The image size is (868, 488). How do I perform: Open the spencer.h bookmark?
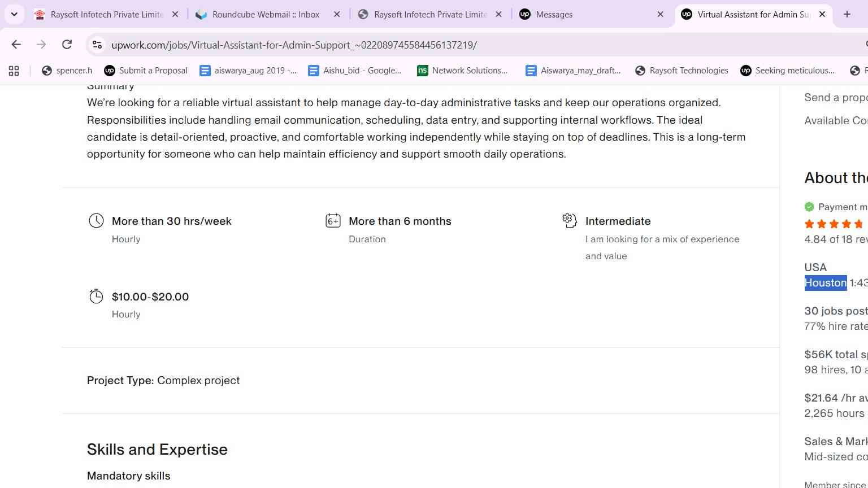(x=67, y=71)
